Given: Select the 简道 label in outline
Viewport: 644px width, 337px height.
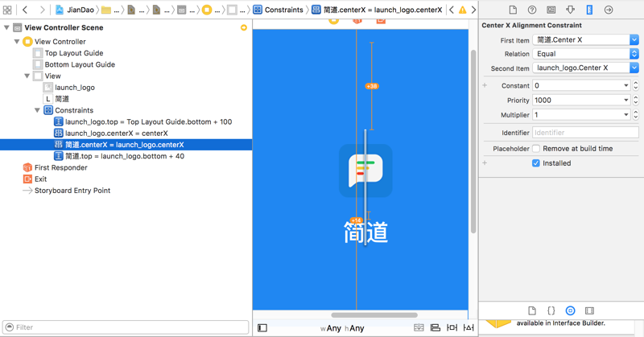Looking at the screenshot, I should (62, 99).
